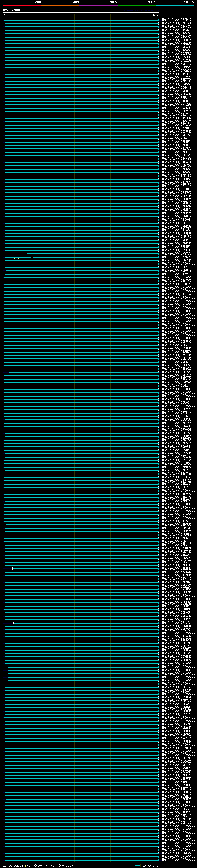Image resolution: width=197 pixels, height=868 pixels.
Task: Select UniRef100_A9PA36 in the hit list
Action: tap(176, 43)
